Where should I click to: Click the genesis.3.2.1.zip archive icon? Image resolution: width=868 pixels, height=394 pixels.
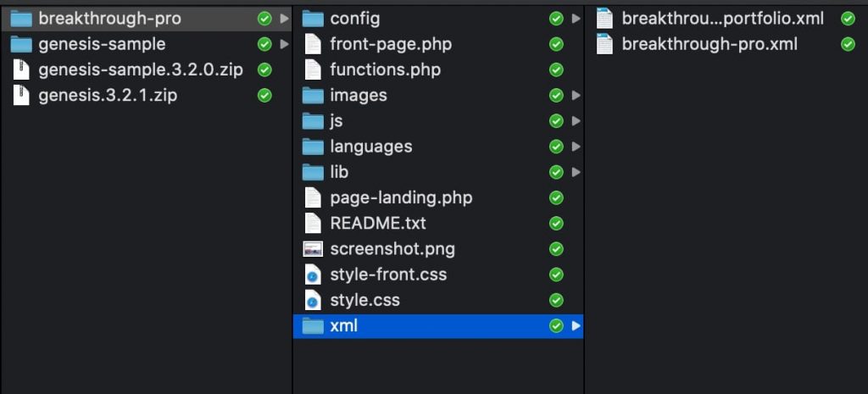click(x=21, y=96)
